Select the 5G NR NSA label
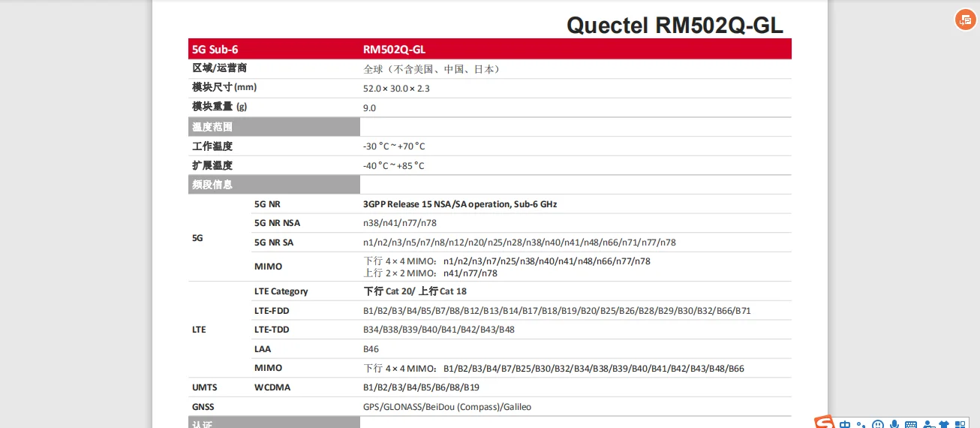 277,223
